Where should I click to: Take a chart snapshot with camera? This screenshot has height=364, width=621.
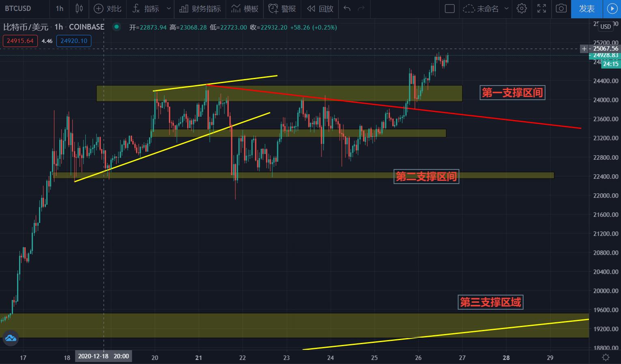[561, 9]
